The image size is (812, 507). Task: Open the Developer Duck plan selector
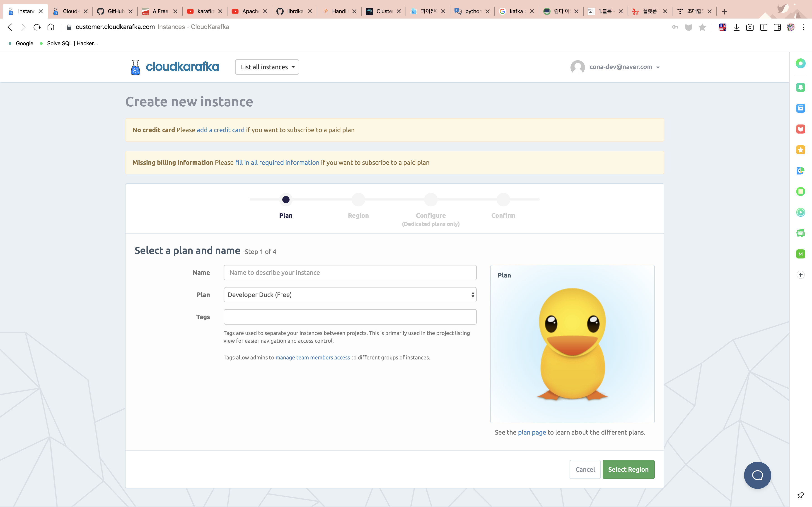(x=350, y=295)
